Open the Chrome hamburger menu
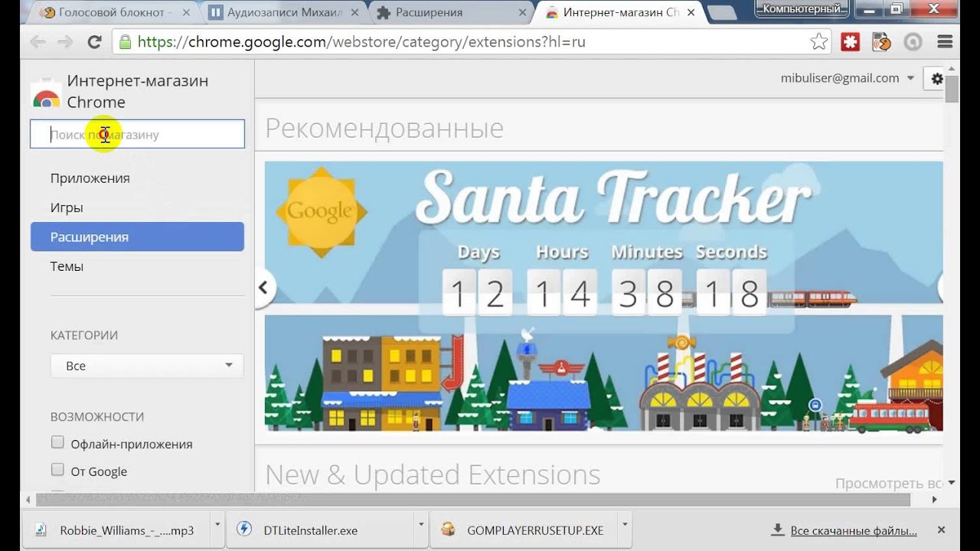Viewport: 980px width, 551px height. (945, 42)
